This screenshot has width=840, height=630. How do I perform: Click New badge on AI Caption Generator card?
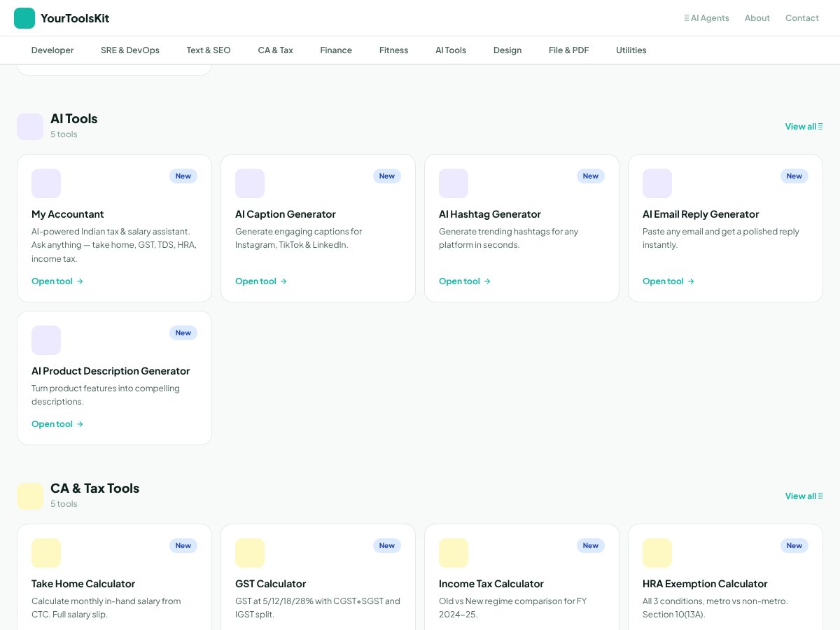click(x=387, y=176)
